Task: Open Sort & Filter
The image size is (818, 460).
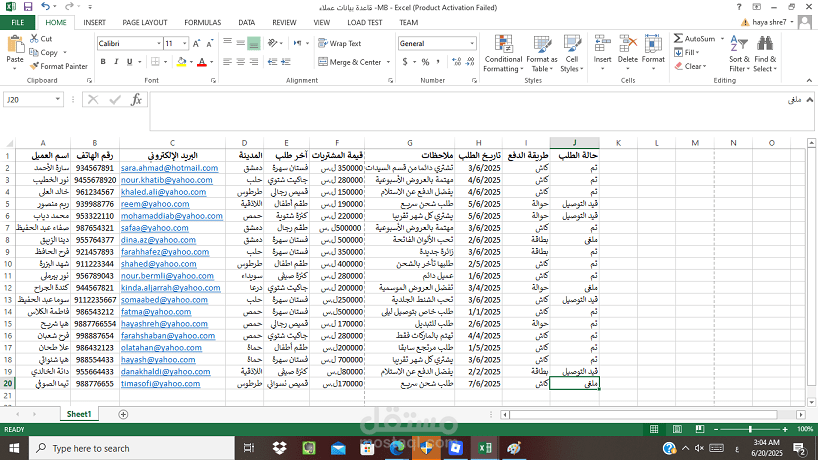Action: pos(739,54)
